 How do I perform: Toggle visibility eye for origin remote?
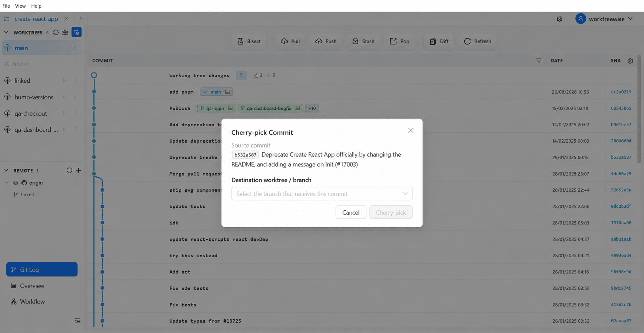16,183
